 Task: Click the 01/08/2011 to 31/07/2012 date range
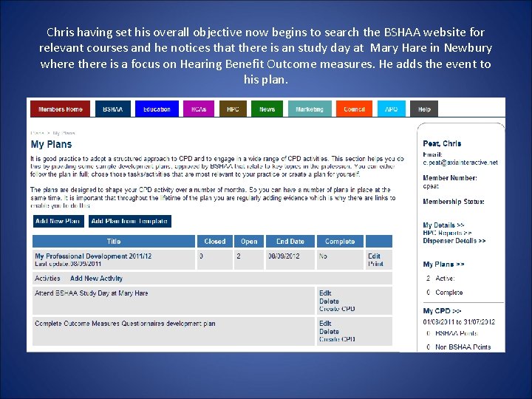point(459,321)
